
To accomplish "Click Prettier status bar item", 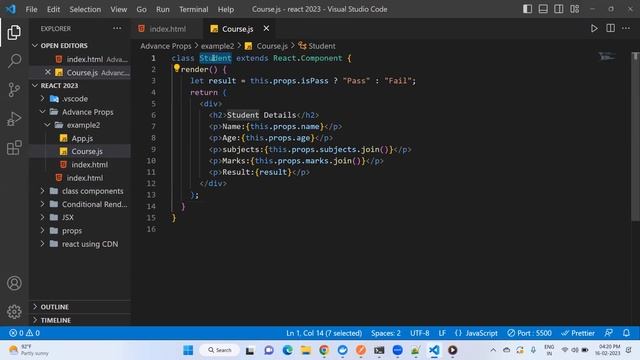I will (578, 333).
